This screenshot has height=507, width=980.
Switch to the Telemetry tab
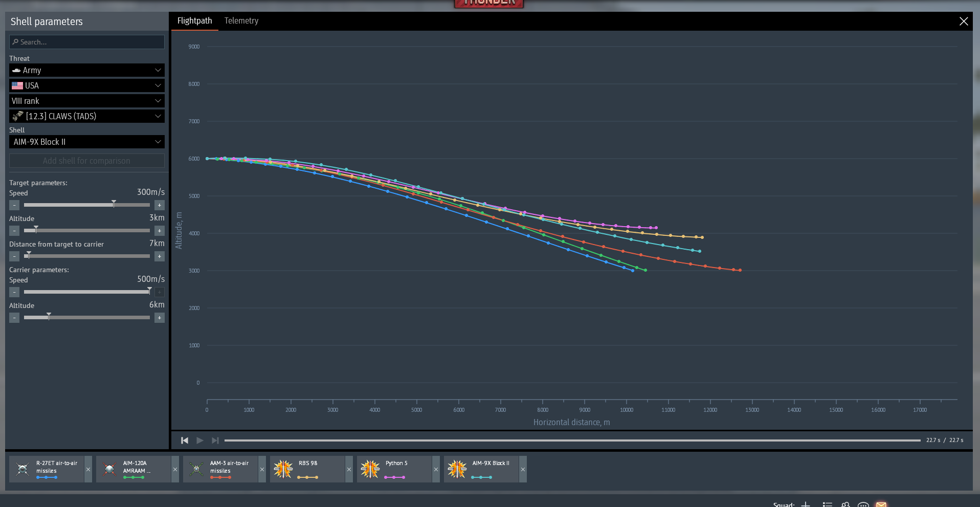coord(241,21)
